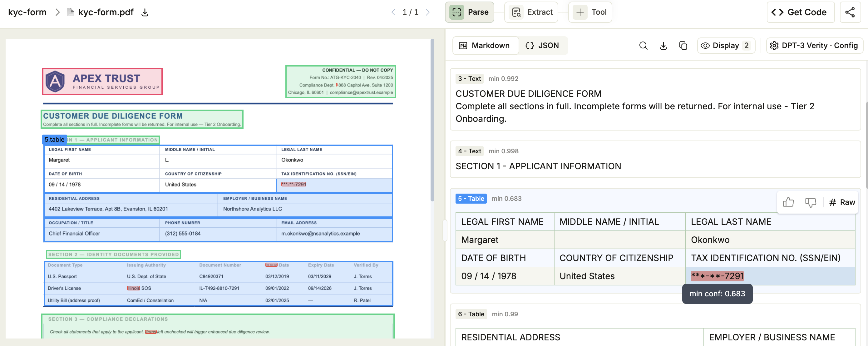This screenshot has height=346, width=868.
Task: Click the Apex Trust logo region in the document
Action: point(102,82)
